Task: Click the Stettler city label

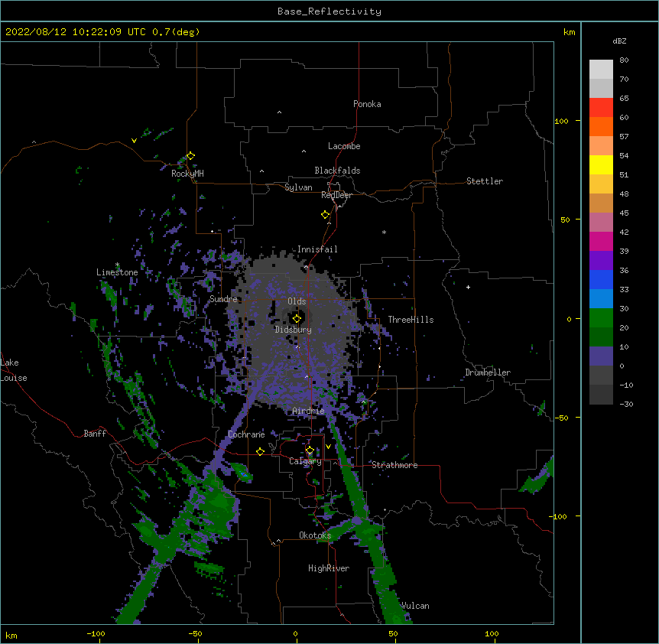Action: [x=485, y=181]
